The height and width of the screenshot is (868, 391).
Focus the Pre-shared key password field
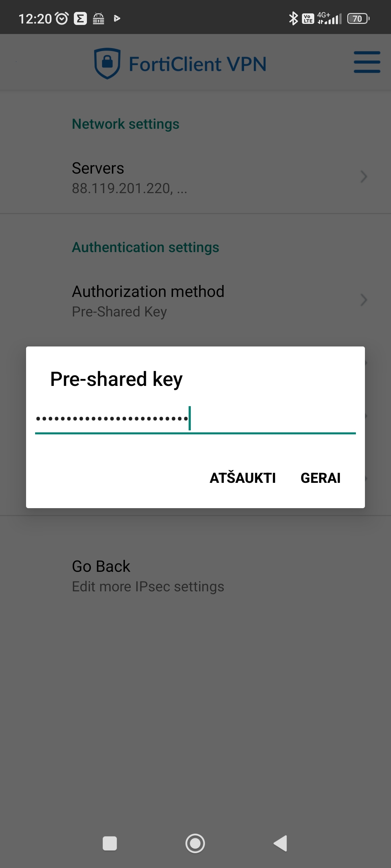(195, 419)
